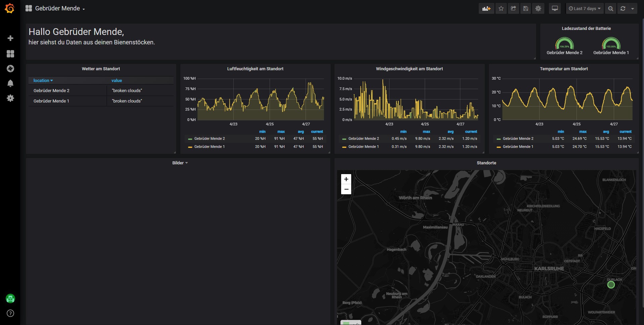Sort temperature legend by current column

(626, 132)
